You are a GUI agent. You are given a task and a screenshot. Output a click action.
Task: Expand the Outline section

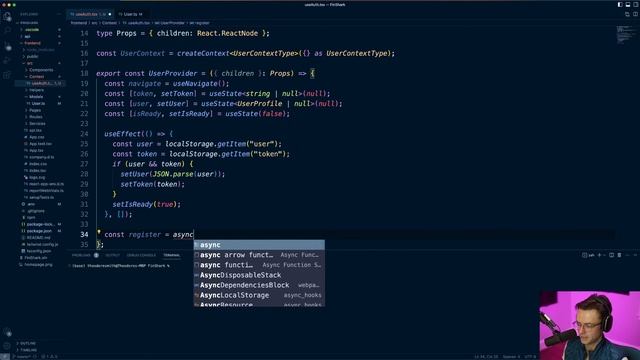(x=28, y=343)
